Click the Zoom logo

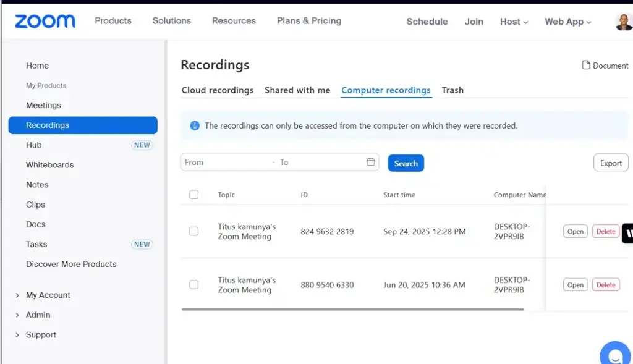[45, 22]
